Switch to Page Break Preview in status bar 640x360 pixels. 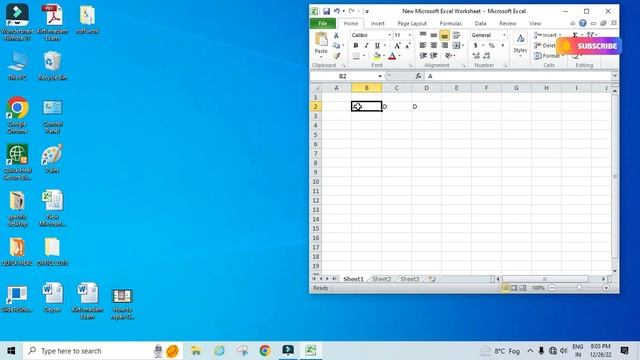523,288
